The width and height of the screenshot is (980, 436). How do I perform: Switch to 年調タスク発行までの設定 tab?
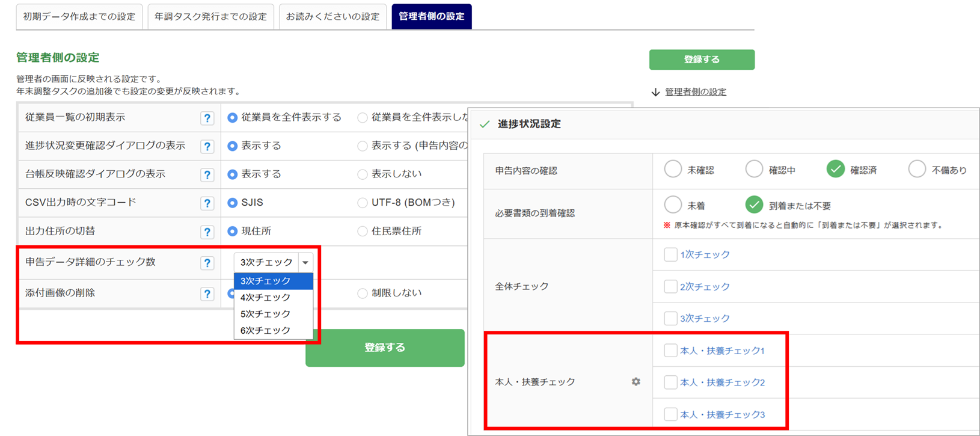210,17
